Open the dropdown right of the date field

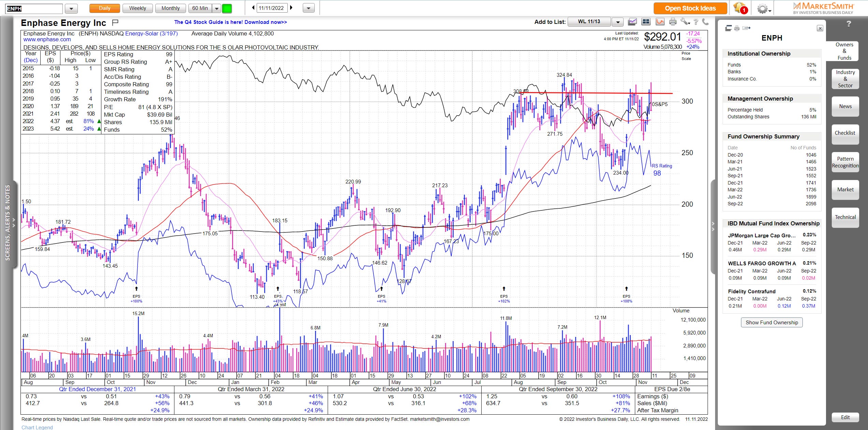pos(309,8)
